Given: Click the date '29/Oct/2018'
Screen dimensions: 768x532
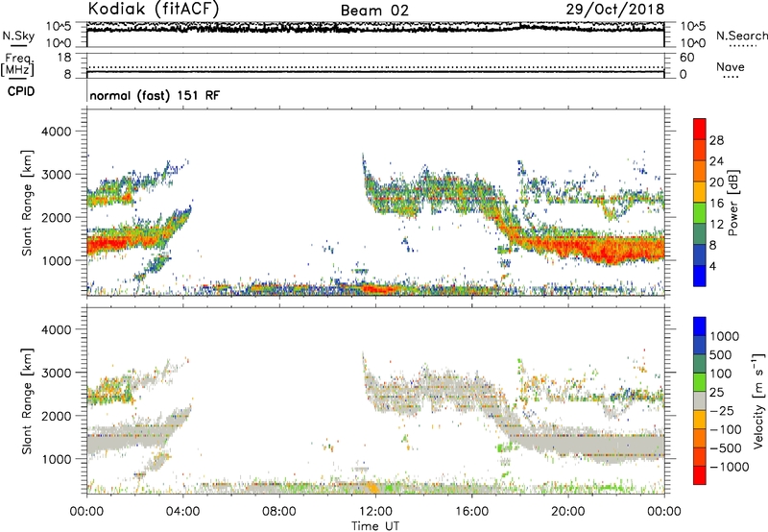Looking at the screenshot, I should click(615, 10).
